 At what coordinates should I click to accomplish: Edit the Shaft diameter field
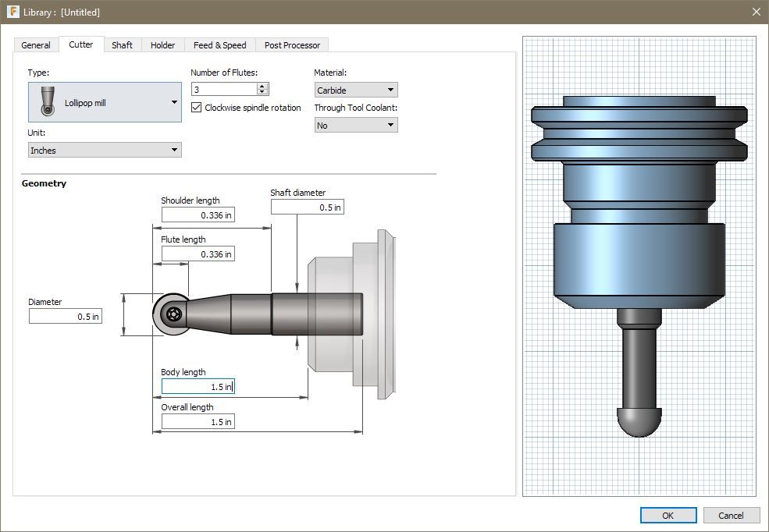point(308,207)
